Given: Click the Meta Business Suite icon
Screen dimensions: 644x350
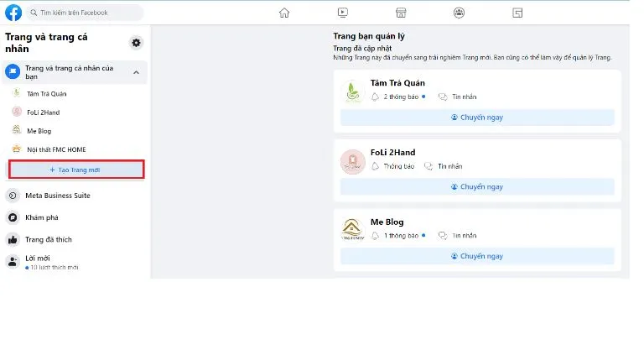Looking at the screenshot, I should pos(13,196).
